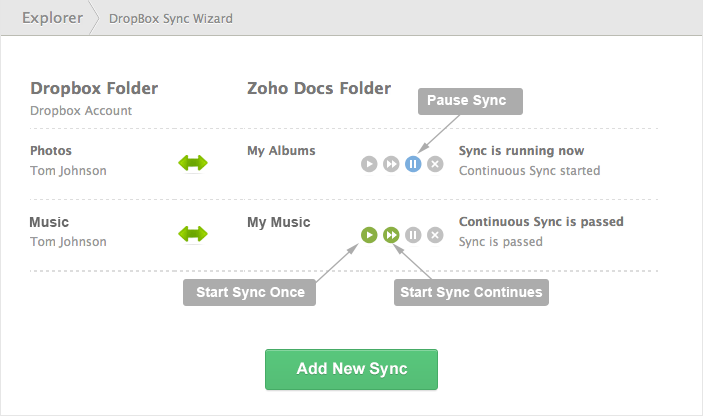Open the Music Dropbox folder
The image size is (703, 416).
(x=49, y=222)
